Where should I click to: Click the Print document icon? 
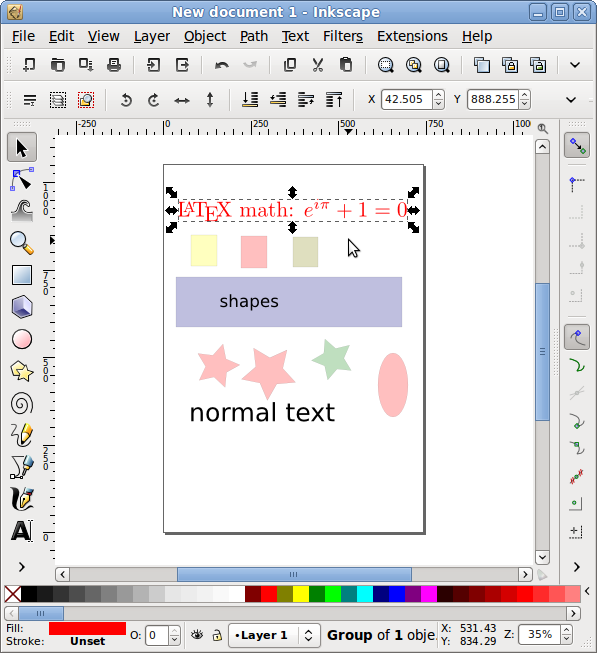(x=114, y=65)
